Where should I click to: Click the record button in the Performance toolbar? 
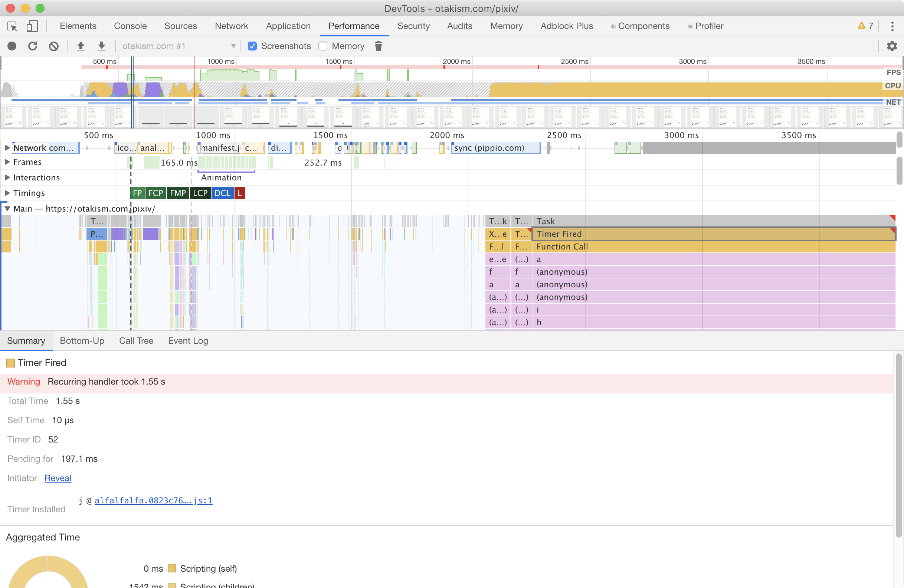coord(12,46)
